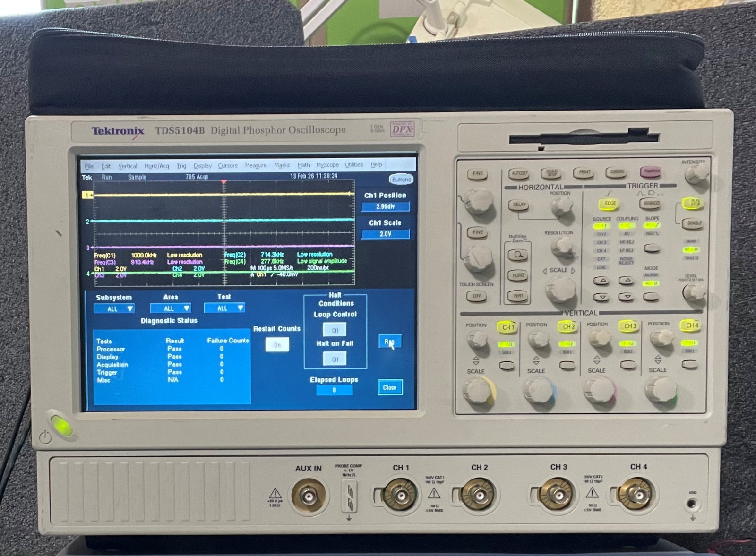This screenshot has width=756, height=556.
Task: Open the Measure menu
Action: coord(256,165)
